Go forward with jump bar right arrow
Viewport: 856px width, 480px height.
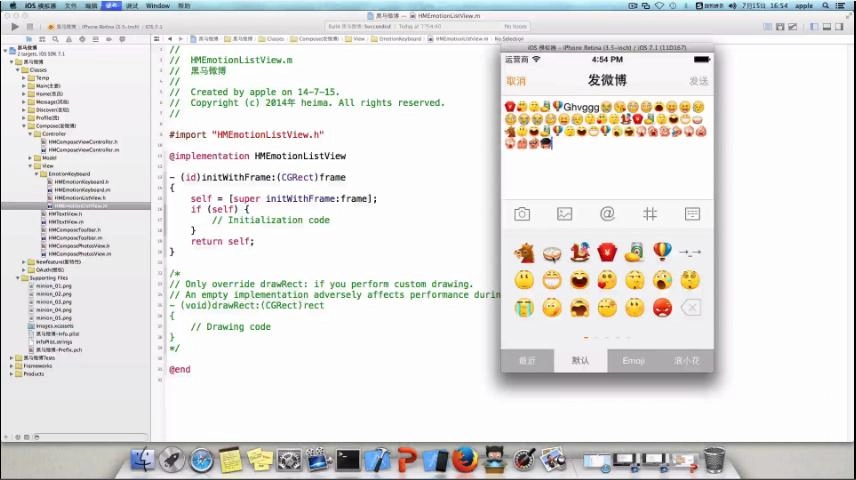pos(181,39)
